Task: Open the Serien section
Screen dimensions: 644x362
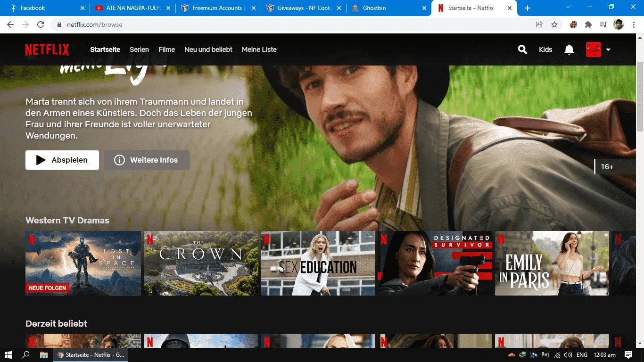Action: 139,49
